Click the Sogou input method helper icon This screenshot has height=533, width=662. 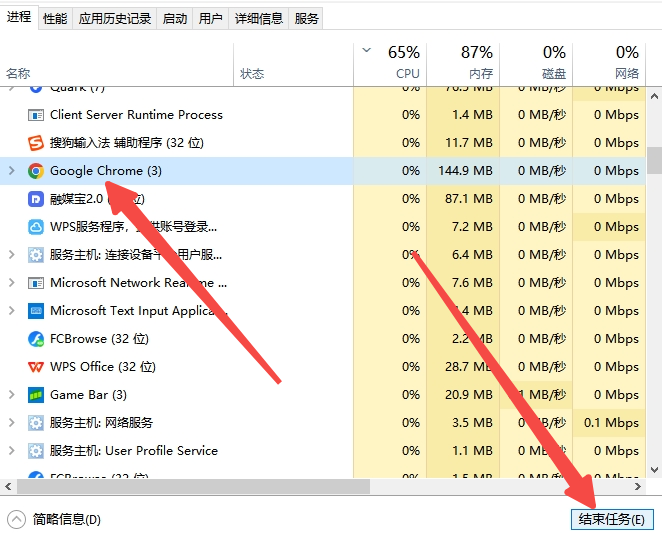click(x=36, y=143)
